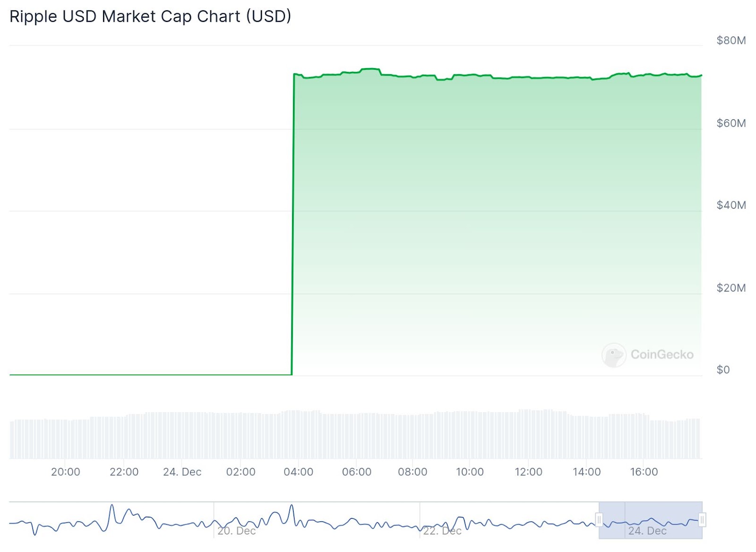This screenshot has width=756, height=552.
Task: Click the $20M y-axis label
Action: pyautogui.click(x=731, y=288)
